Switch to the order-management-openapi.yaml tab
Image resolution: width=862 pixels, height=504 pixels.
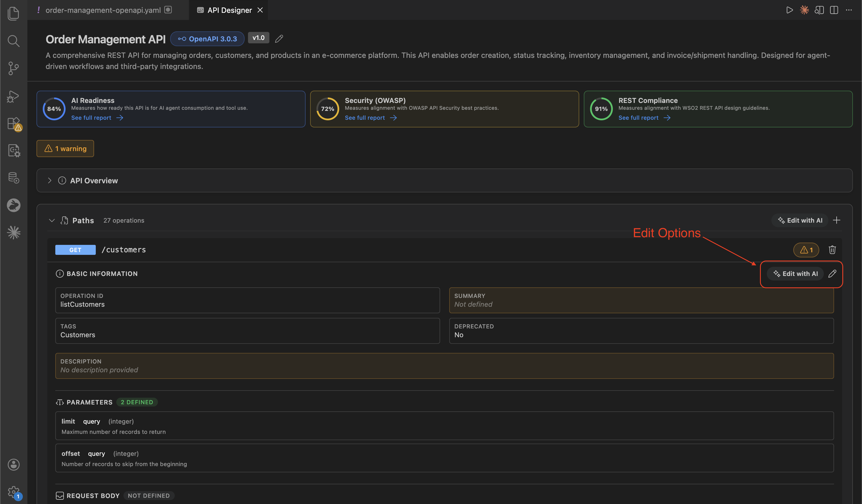(103, 10)
